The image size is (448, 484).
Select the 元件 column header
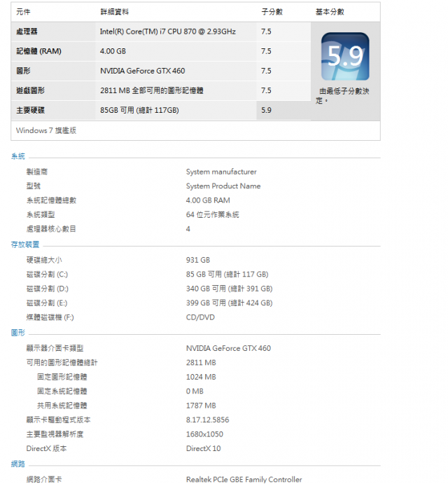click(23, 12)
